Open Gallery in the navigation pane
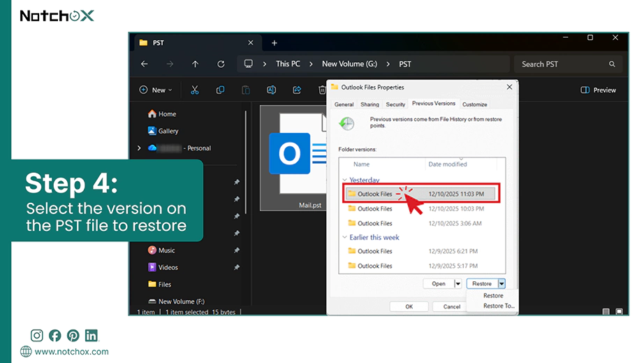This screenshot has width=644, height=363. point(163,131)
